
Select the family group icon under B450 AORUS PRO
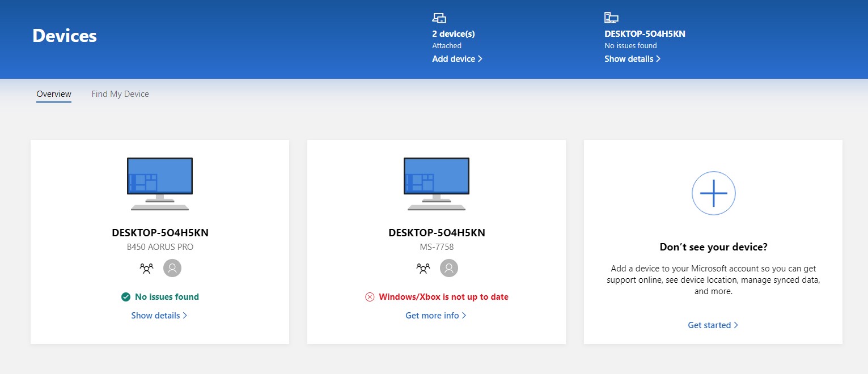click(146, 267)
